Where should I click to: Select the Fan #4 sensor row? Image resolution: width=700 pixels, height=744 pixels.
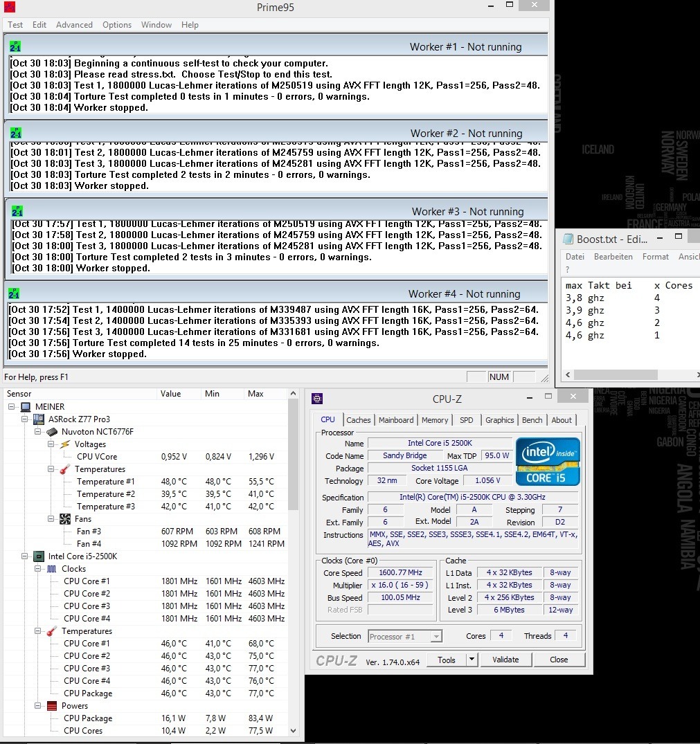(145, 544)
